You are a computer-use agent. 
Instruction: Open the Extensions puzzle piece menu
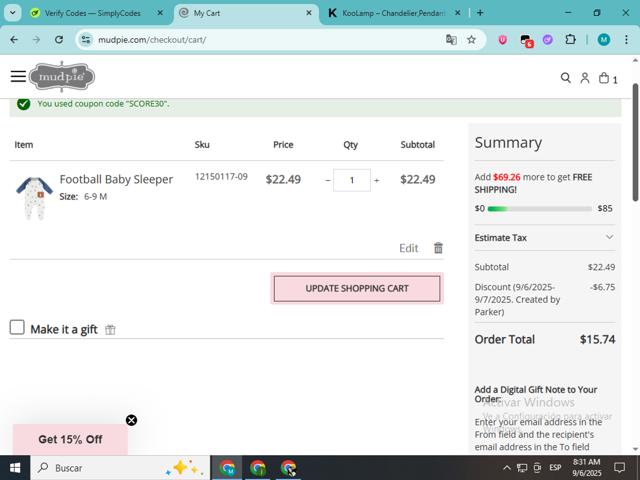[570, 40]
